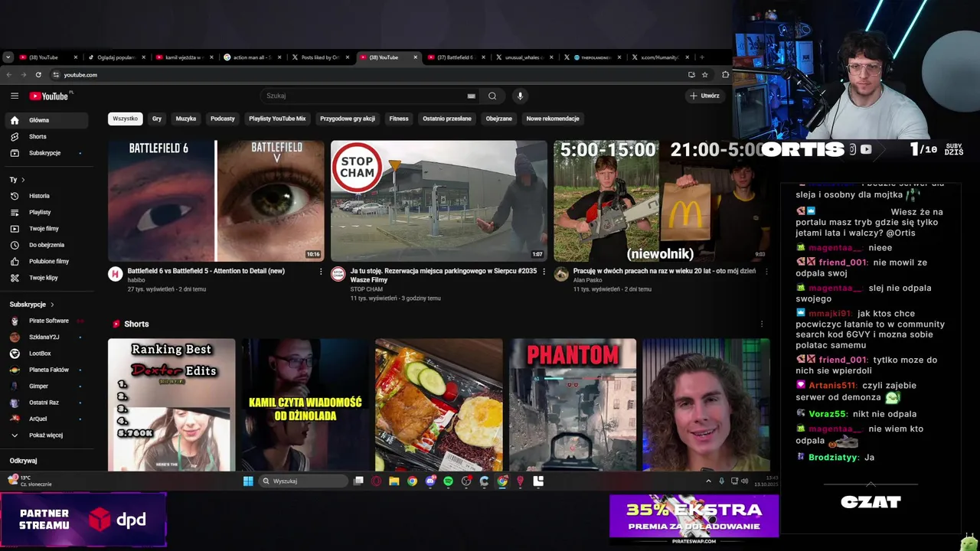Image resolution: width=980 pixels, height=551 pixels.
Task: Select the Fitness filter chip
Action: point(399,119)
